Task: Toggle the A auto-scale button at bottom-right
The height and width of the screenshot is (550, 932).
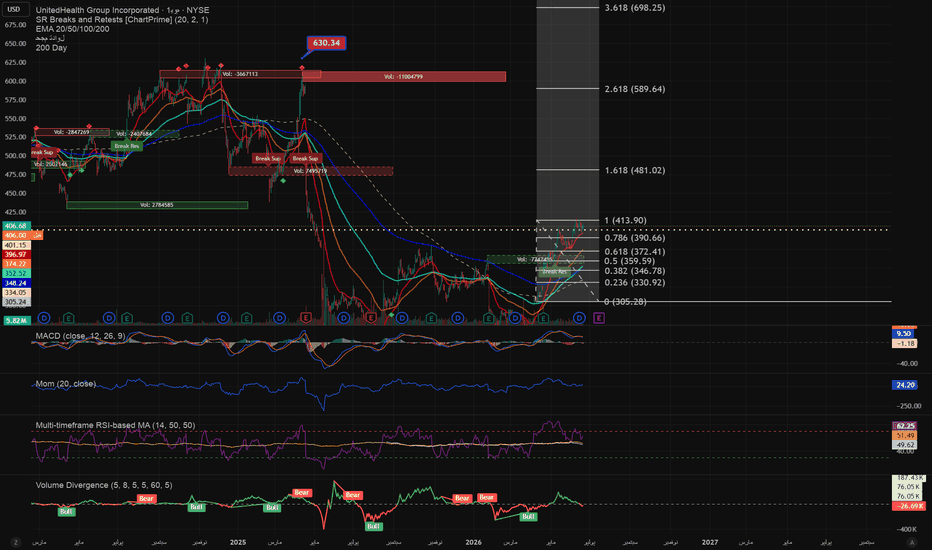Action: 911,542
